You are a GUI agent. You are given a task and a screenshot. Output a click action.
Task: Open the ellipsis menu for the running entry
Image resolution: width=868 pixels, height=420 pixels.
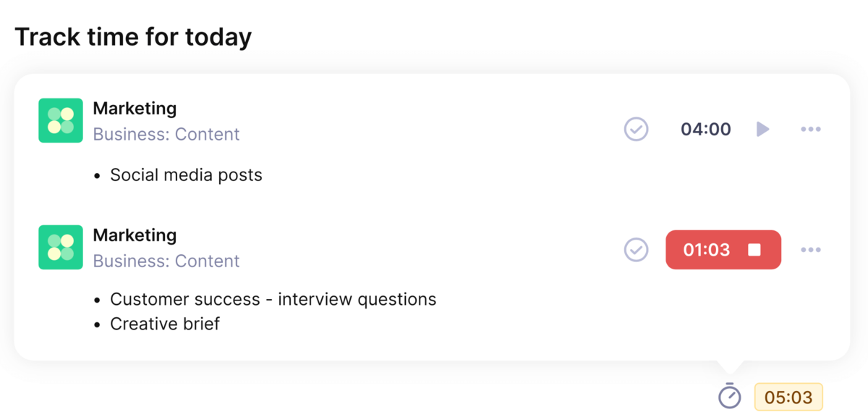coord(811,249)
